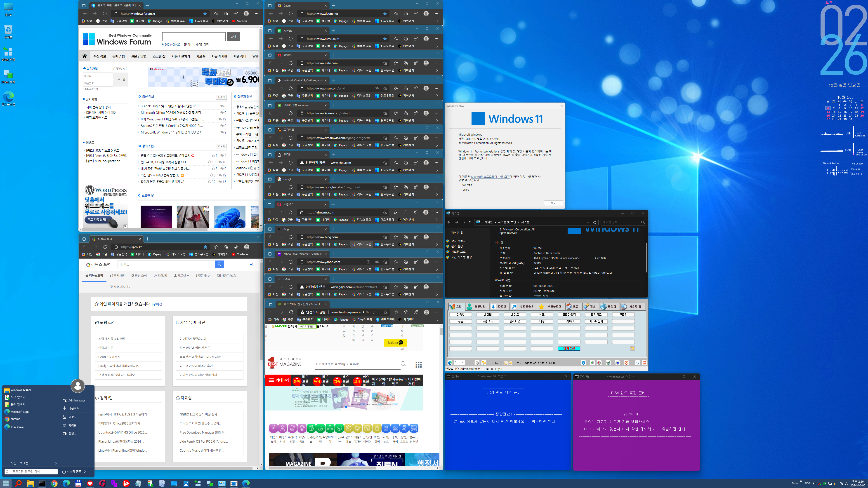The image size is (868, 488).
Task: Click 장치 관리자 in 시스템 window sidebar
Action: [x=458, y=241]
